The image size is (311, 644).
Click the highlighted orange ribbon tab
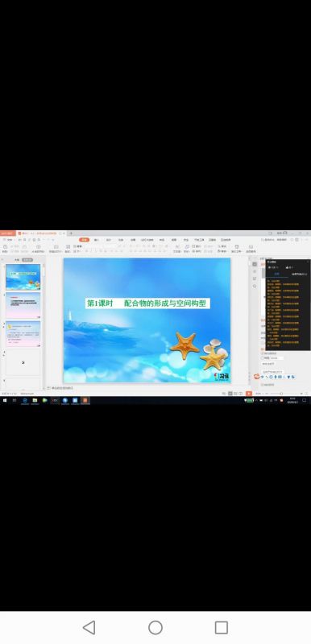point(85,239)
